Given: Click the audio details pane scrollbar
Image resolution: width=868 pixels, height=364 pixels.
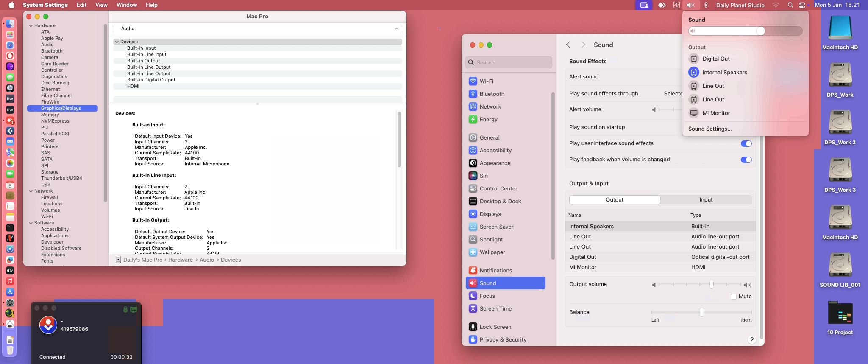Looking at the screenshot, I should [x=399, y=139].
